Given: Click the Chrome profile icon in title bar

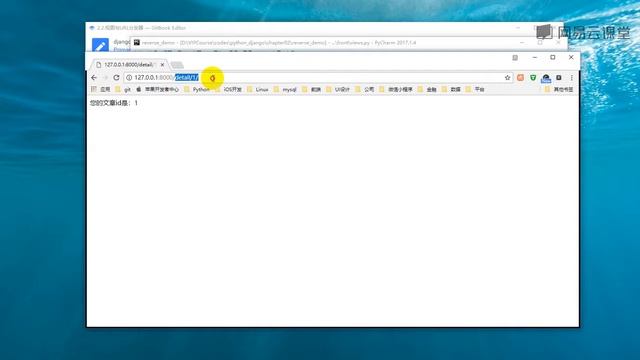Looking at the screenshot, I should 515,58.
